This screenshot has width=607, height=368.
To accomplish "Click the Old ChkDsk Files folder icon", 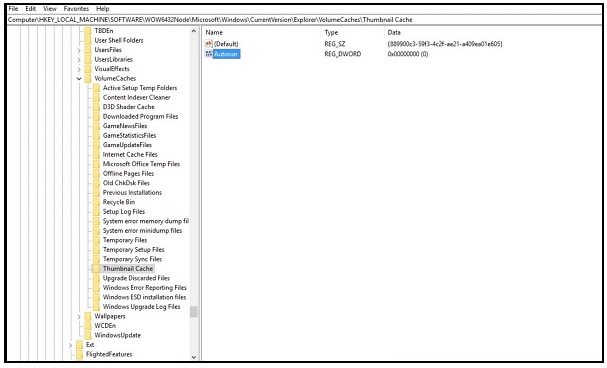I will pyautogui.click(x=96, y=183).
